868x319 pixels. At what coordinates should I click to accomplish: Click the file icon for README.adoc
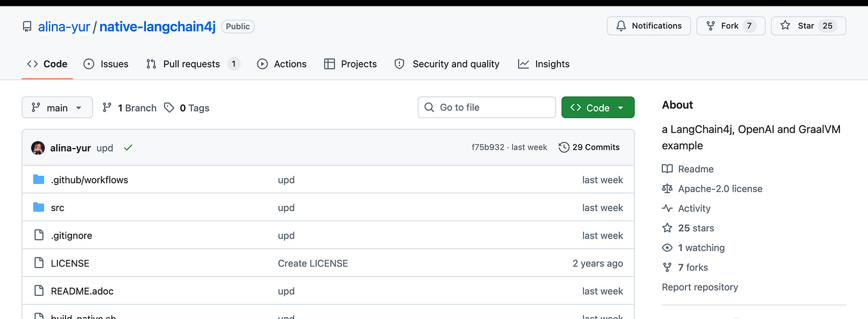coord(39,291)
